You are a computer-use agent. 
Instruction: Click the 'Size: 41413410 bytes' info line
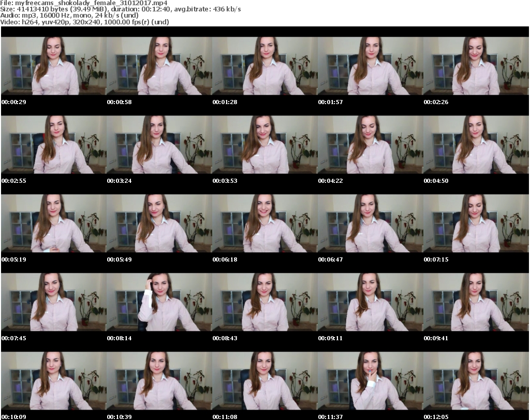tap(120, 9)
